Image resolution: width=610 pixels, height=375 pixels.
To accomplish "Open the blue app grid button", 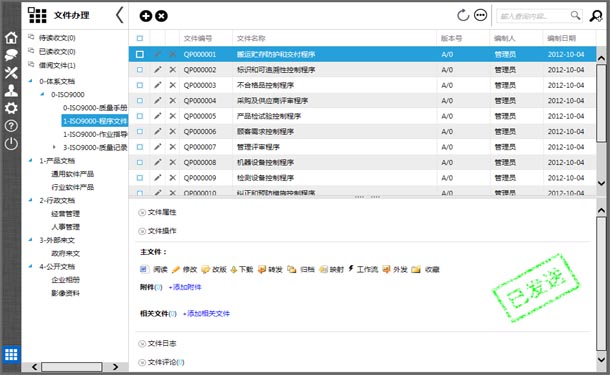I will (11, 354).
